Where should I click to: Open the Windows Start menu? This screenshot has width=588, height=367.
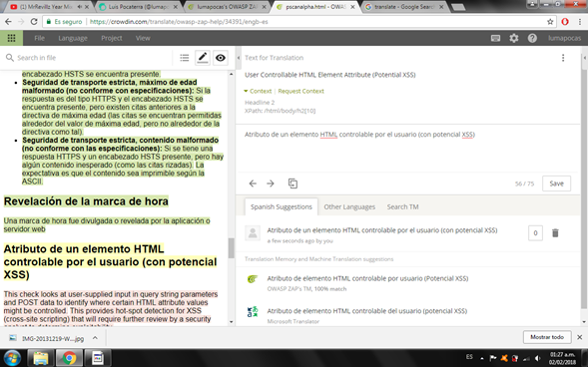[x=12, y=358]
